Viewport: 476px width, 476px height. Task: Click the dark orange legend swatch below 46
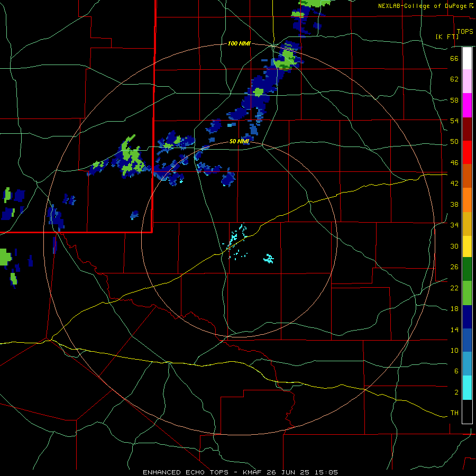467,176
